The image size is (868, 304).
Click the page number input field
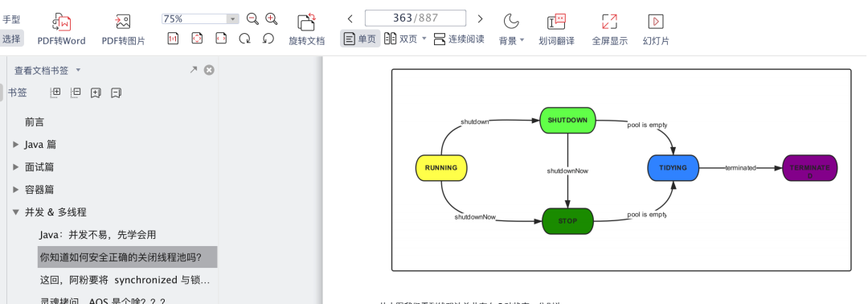(x=416, y=18)
